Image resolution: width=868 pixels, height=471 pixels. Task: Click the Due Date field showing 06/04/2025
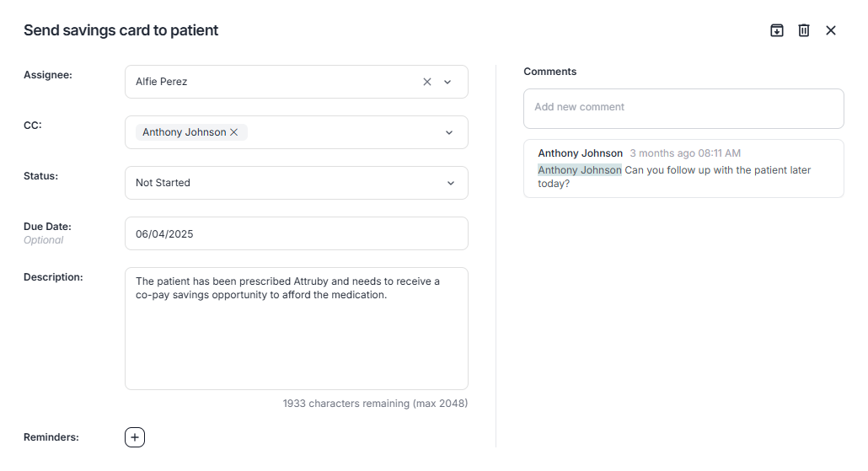click(296, 233)
